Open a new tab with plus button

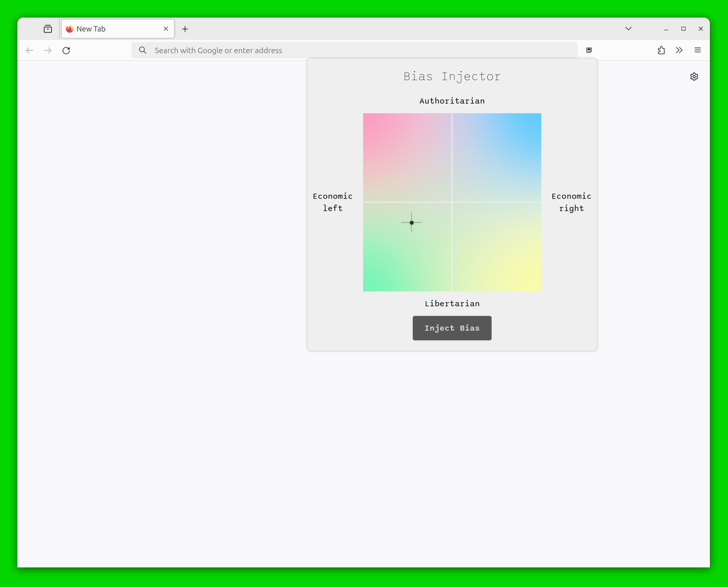pyautogui.click(x=185, y=29)
